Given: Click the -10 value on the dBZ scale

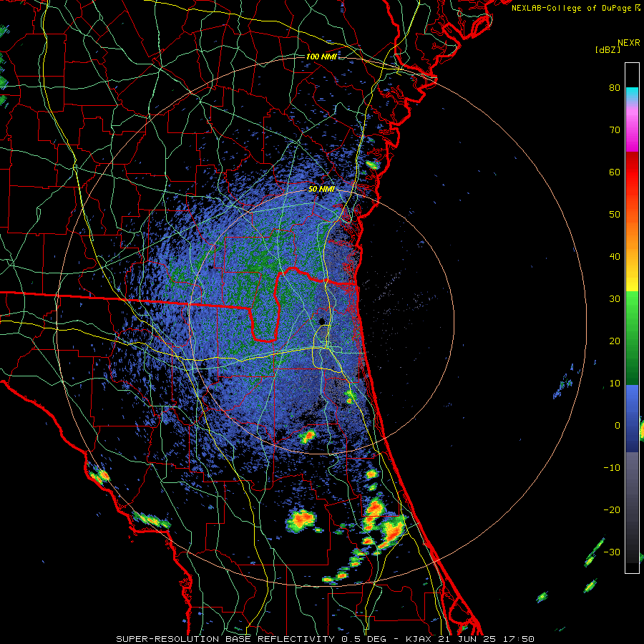Looking at the screenshot, I should pyautogui.click(x=612, y=467).
